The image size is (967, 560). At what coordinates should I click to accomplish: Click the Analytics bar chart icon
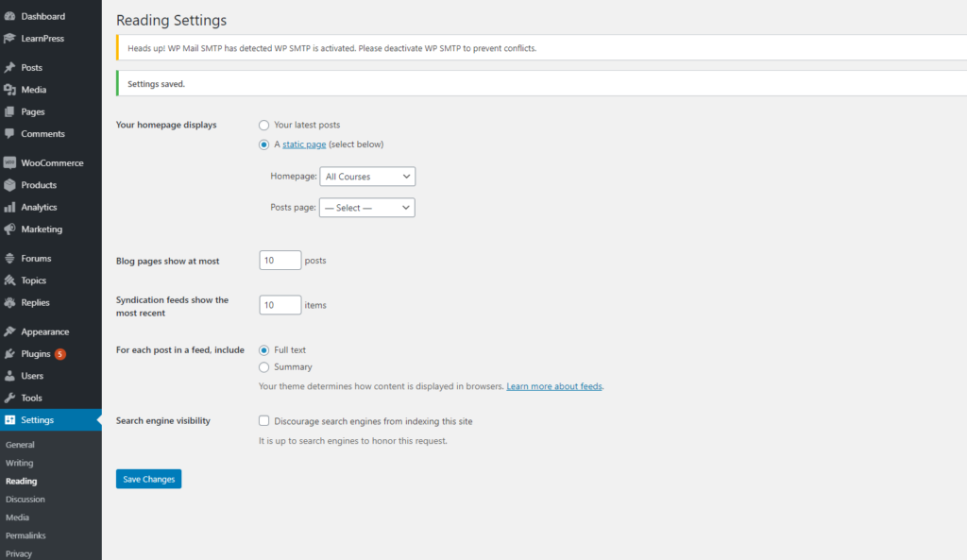[9, 207]
